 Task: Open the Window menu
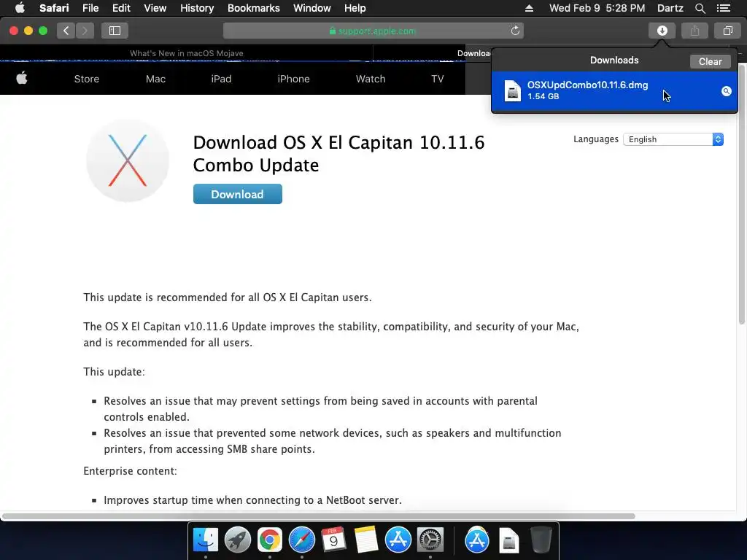coord(311,8)
